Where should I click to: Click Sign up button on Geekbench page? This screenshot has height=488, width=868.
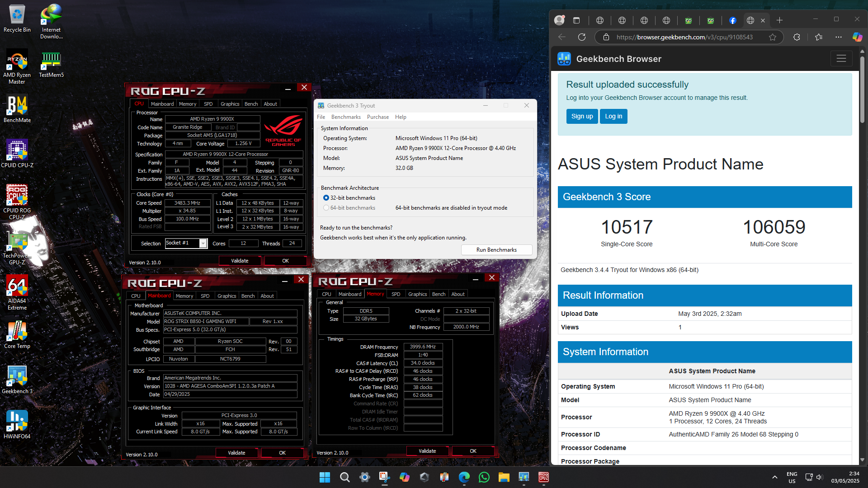[x=582, y=116]
